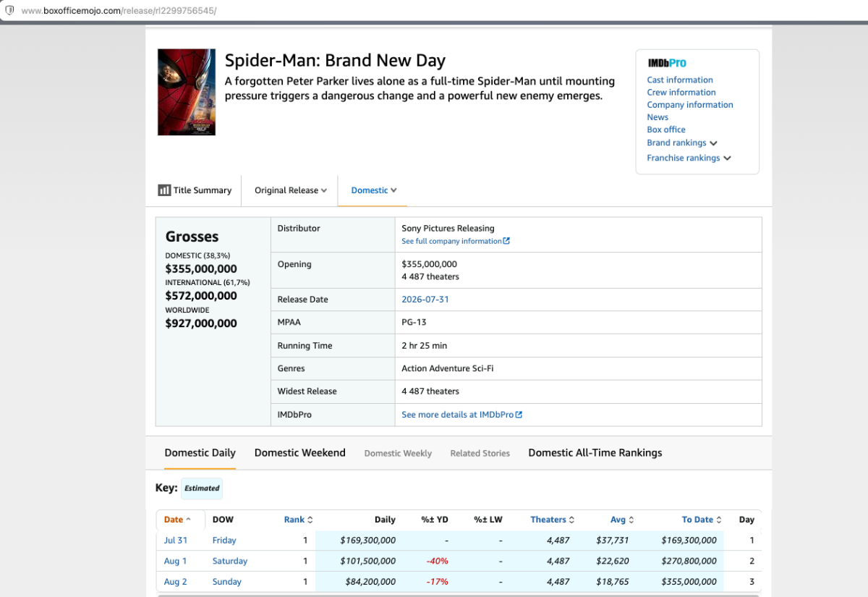Open the Original Release dropdown

(291, 190)
